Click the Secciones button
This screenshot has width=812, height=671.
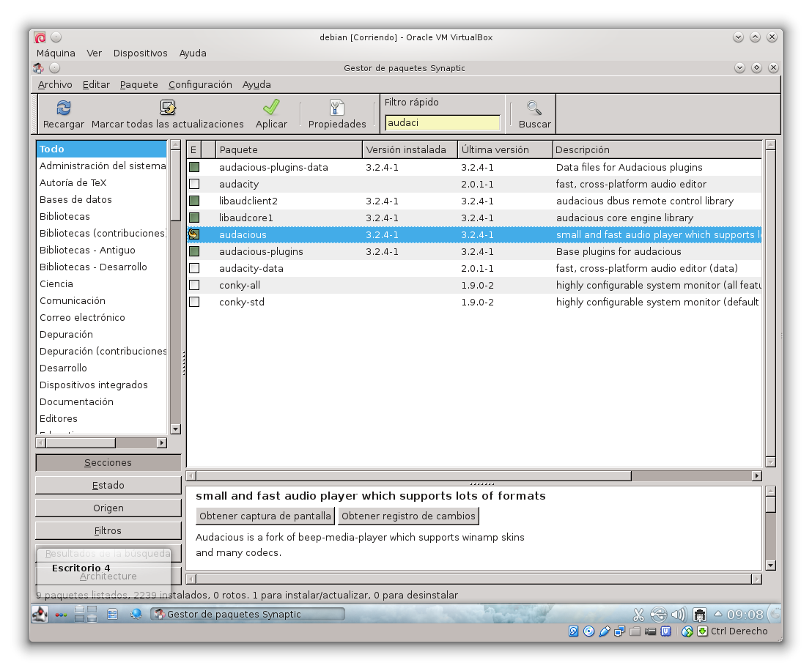point(108,462)
